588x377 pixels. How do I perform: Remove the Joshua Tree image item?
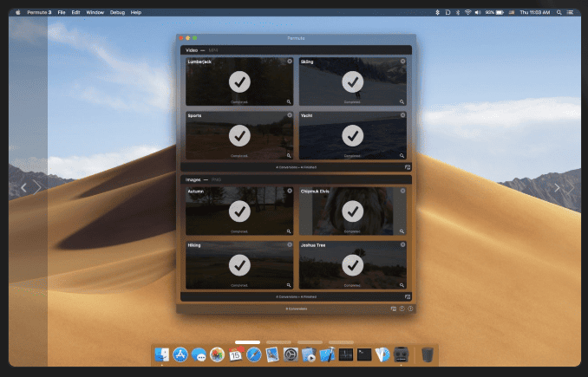tap(402, 244)
